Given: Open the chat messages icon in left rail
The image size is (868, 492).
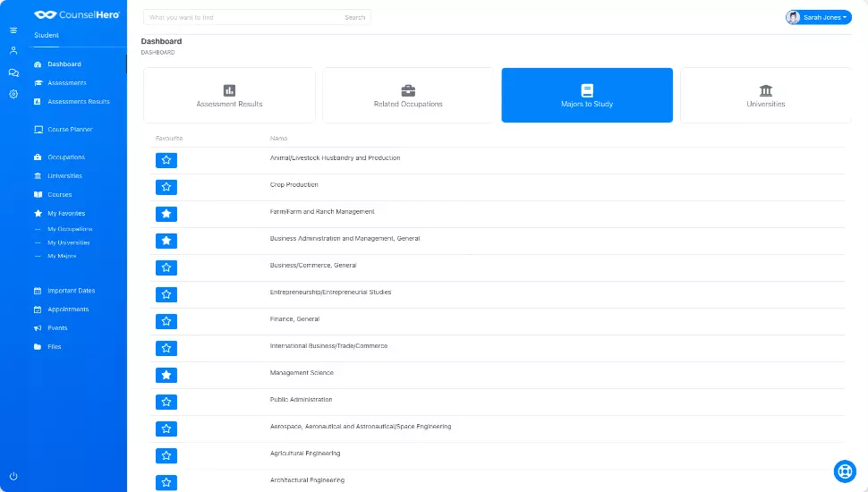Looking at the screenshot, I should 13,72.
